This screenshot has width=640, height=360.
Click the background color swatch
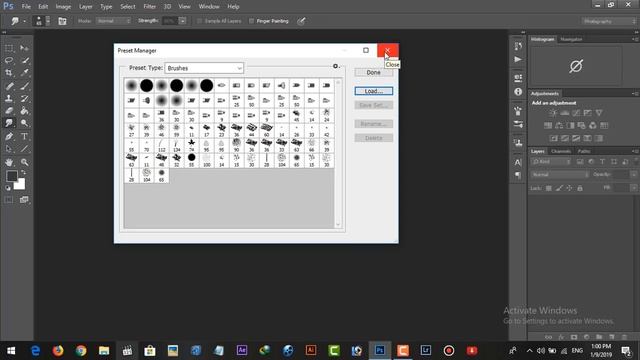[20, 185]
